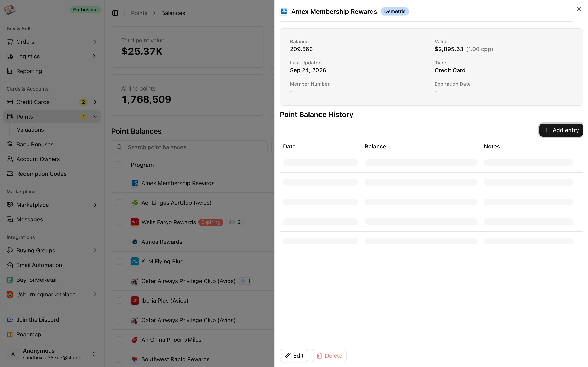Click the Join the Discord icon
Viewport: 588px width, 367px height.
10,320
